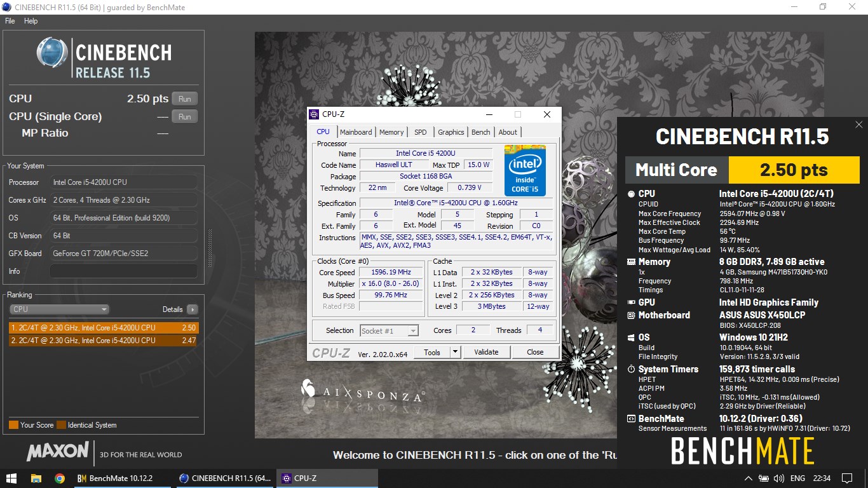
Task: Click the System Timers clock icon
Action: 631,369
